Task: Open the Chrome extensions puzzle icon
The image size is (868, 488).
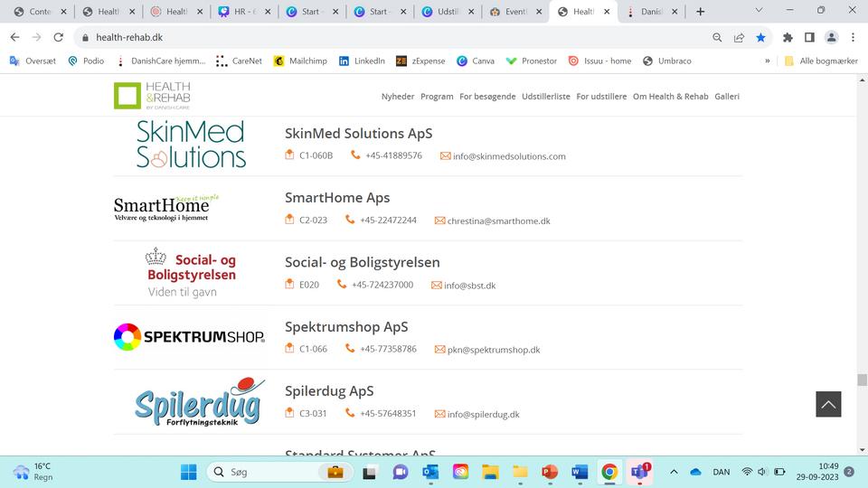Action: 788,37
